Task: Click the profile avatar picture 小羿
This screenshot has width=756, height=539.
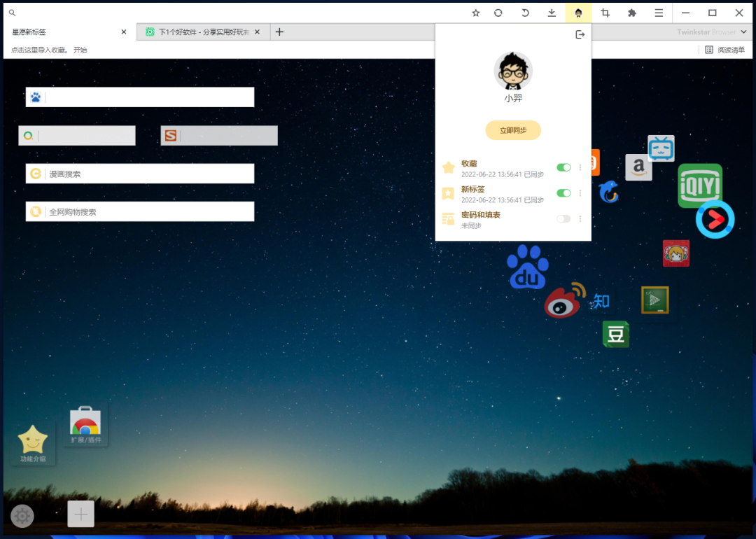Action: point(513,71)
